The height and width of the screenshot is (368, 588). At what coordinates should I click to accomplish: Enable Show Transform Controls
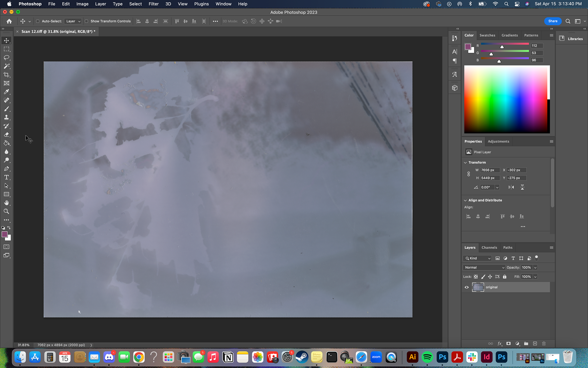click(87, 21)
